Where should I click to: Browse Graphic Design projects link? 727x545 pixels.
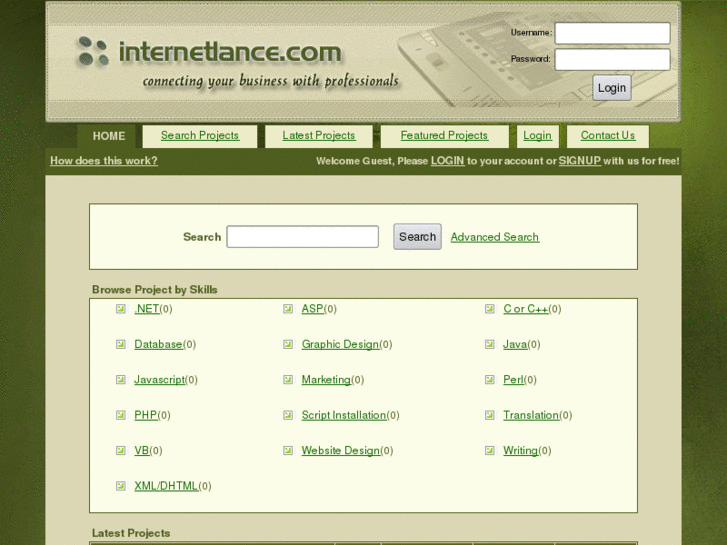click(340, 344)
